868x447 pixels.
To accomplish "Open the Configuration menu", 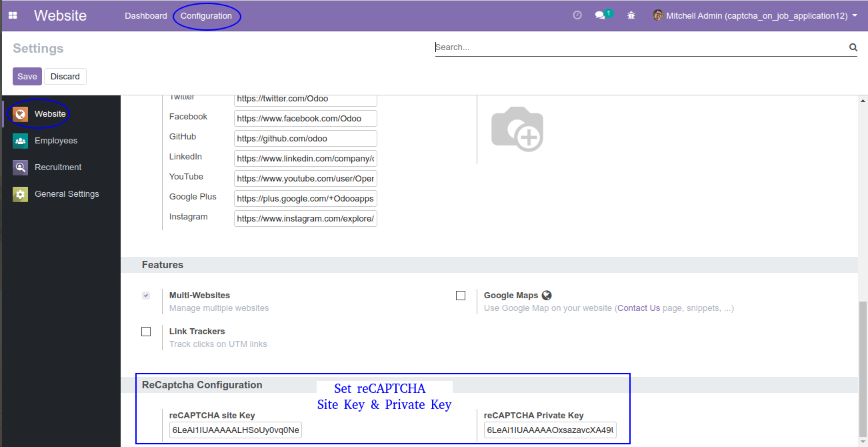I will tap(207, 15).
